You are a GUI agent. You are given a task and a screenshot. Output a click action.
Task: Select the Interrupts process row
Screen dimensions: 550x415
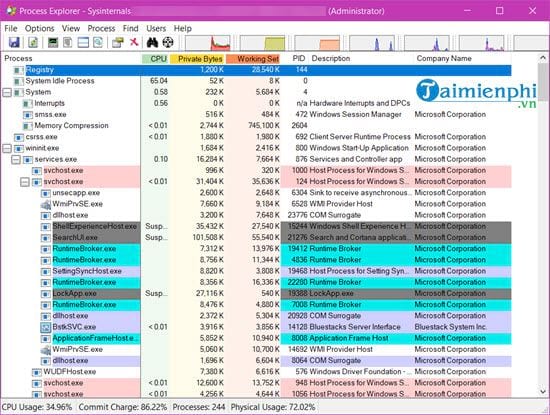coord(256,103)
